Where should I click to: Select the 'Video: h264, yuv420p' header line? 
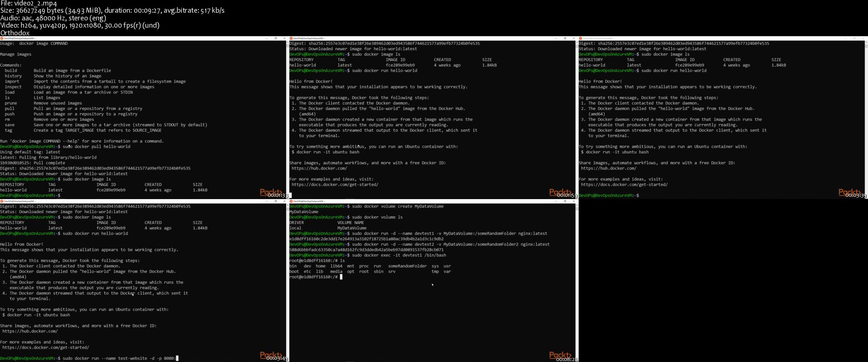(80, 25)
